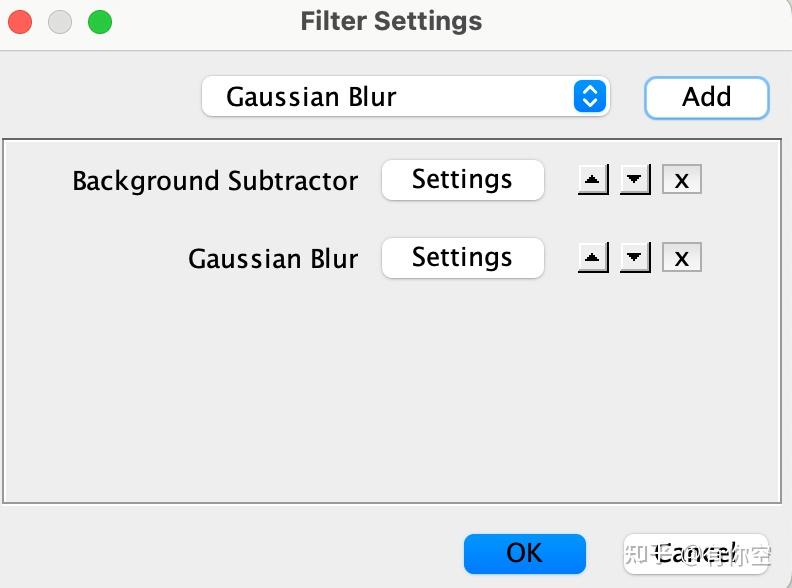The width and height of the screenshot is (792, 588).
Task: Confirm with the OK button
Action: point(524,553)
